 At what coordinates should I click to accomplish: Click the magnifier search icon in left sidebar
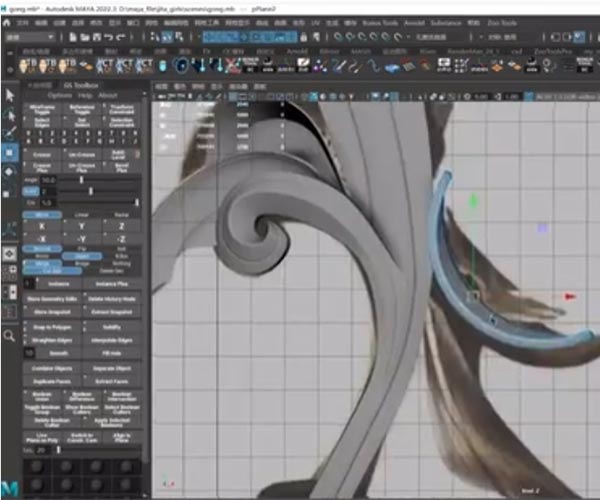[10, 336]
